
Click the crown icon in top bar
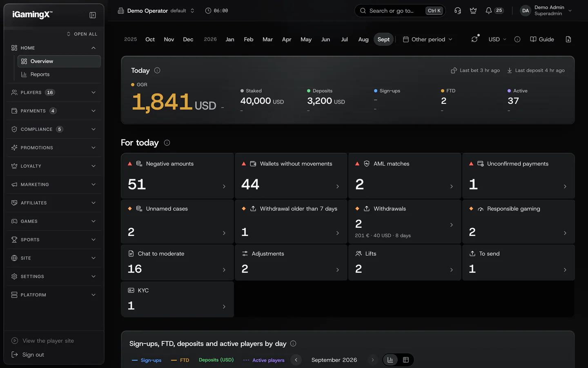(473, 11)
